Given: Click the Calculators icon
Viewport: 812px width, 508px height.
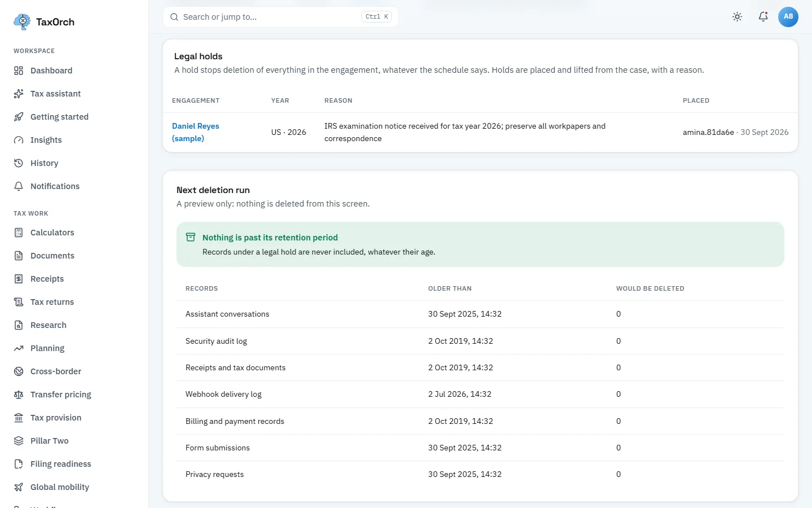Looking at the screenshot, I should pyautogui.click(x=19, y=233).
